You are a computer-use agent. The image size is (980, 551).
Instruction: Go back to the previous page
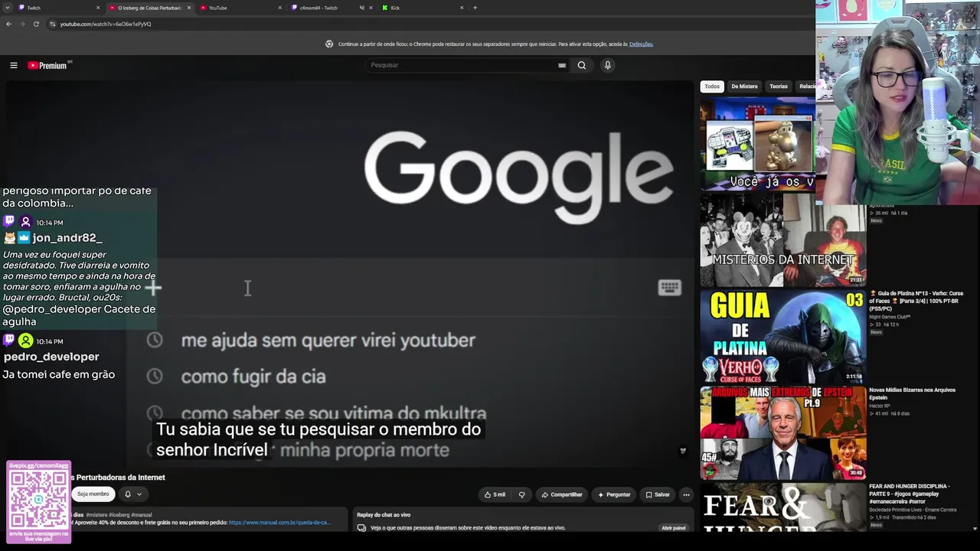tap(8, 24)
